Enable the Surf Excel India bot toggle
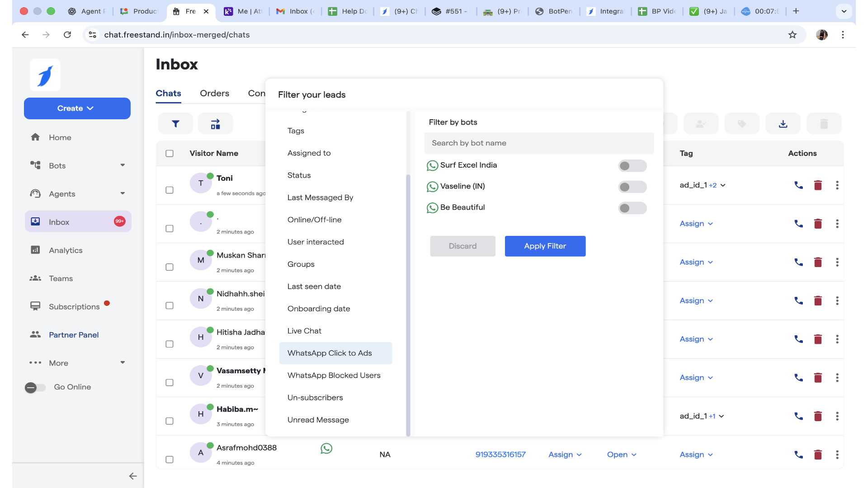The image size is (868, 488). pos(632,166)
